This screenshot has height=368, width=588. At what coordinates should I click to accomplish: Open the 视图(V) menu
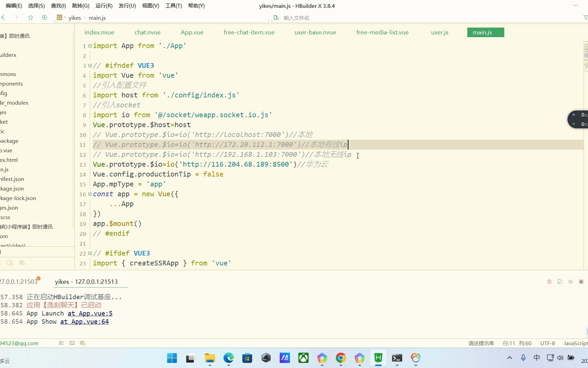[x=151, y=6]
